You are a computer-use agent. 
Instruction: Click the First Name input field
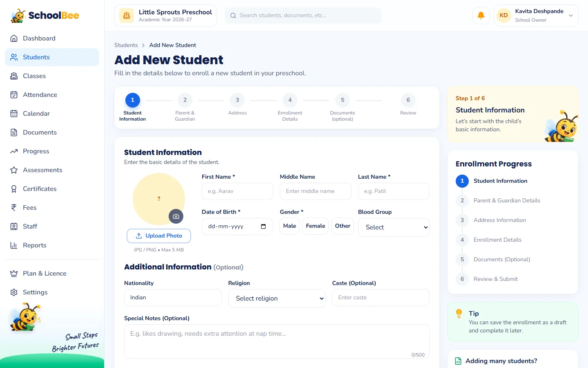point(237,191)
